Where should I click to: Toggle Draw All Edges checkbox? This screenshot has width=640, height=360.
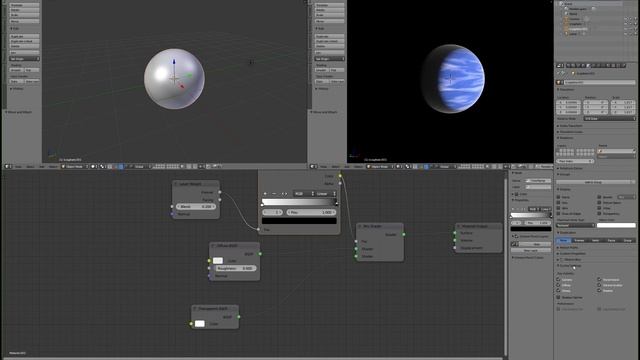(x=558, y=213)
